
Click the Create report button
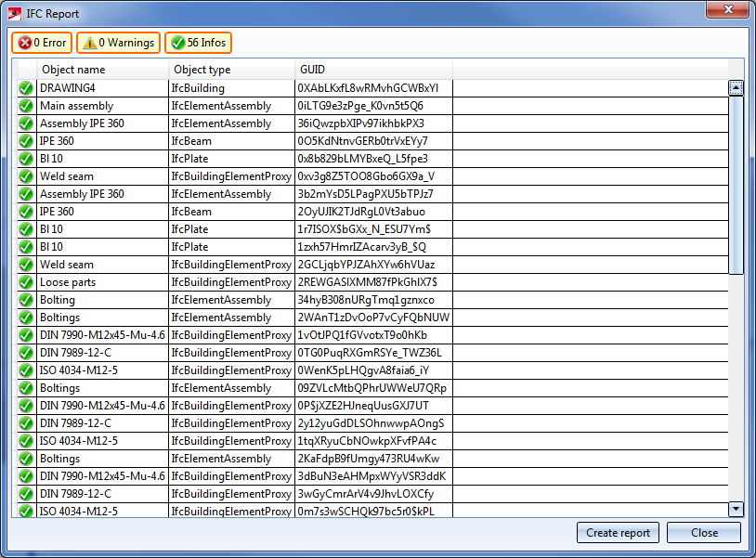tap(618, 532)
